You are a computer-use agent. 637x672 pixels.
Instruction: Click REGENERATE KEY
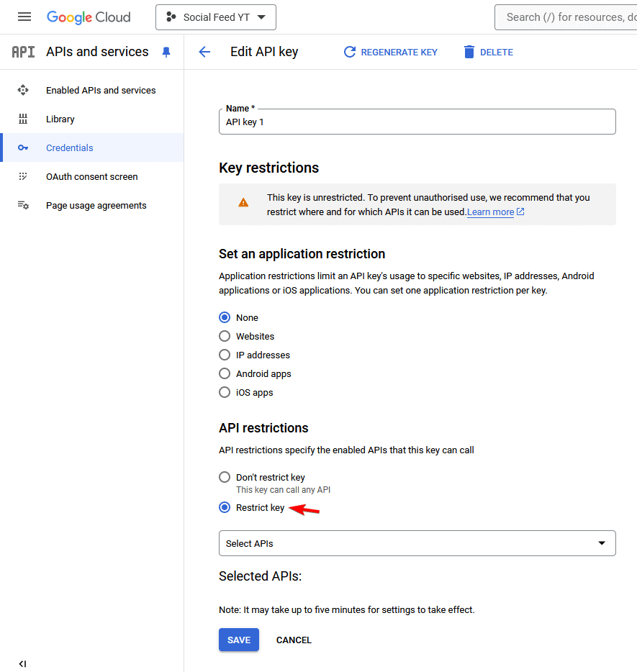tap(390, 52)
